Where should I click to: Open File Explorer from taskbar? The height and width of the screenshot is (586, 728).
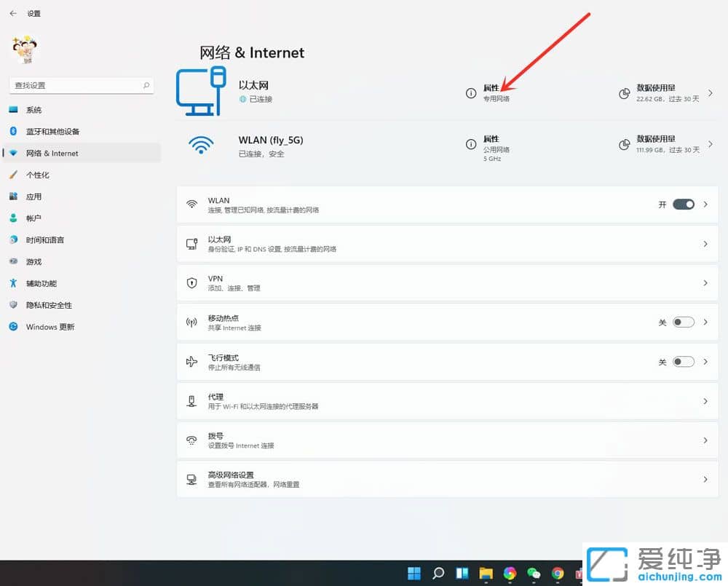point(486,574)
